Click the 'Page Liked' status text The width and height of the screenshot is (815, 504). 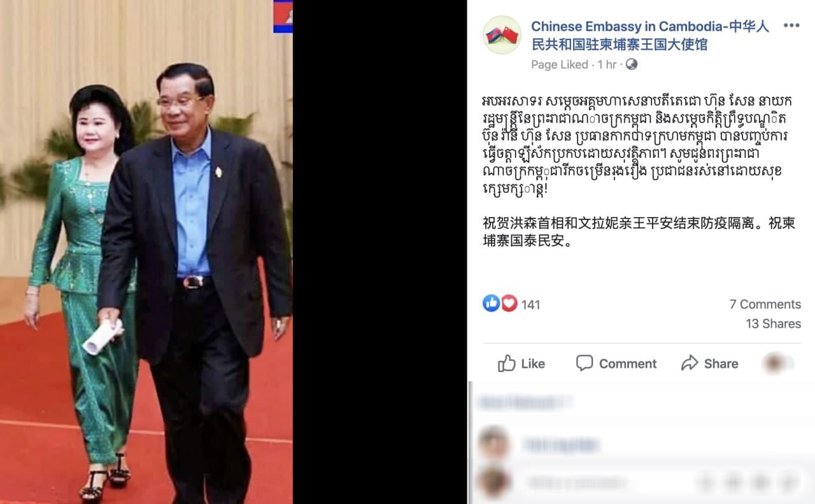pos(560,64)
